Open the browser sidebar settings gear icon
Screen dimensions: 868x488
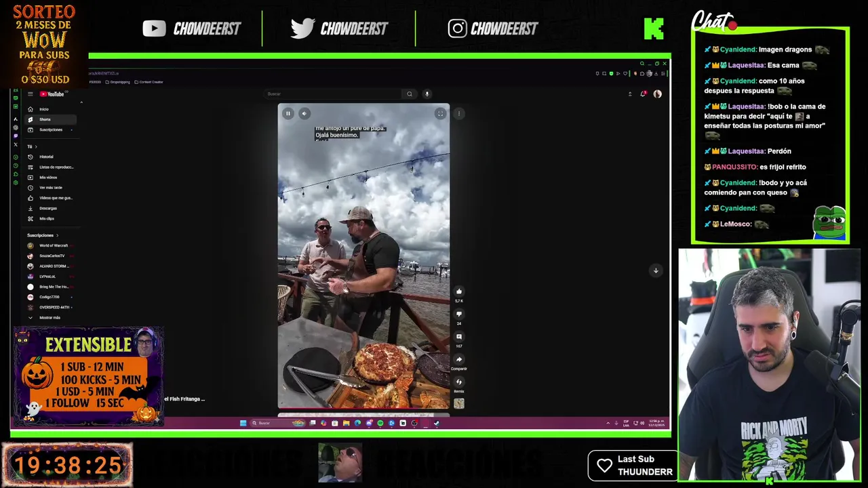pos(16,182)
